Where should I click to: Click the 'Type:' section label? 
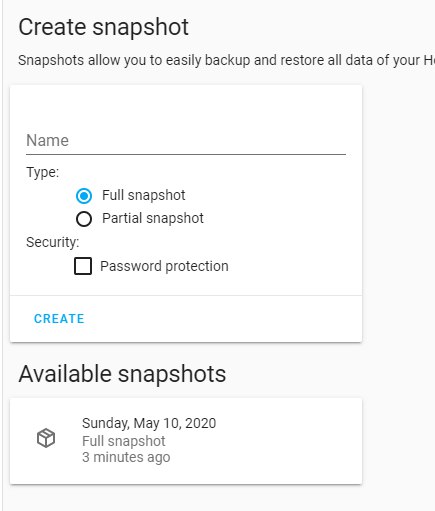tap(42, 173)
